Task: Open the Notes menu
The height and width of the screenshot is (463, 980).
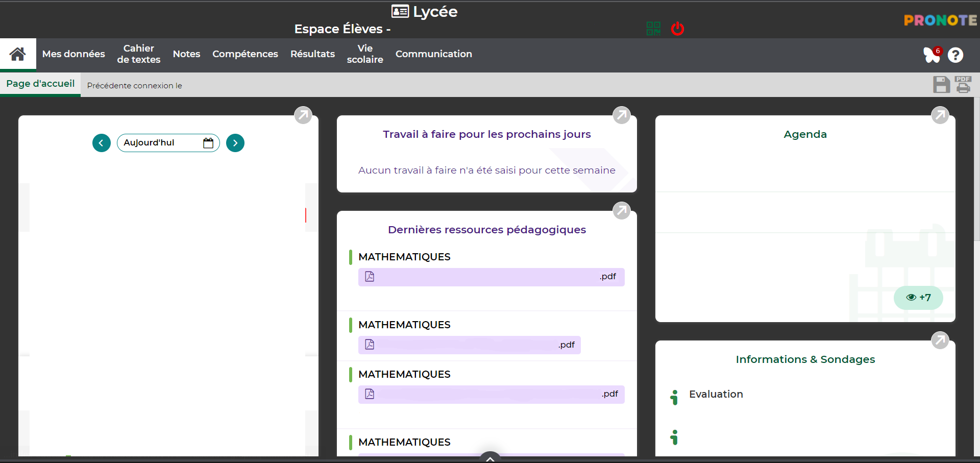Action: click(186, 54)
